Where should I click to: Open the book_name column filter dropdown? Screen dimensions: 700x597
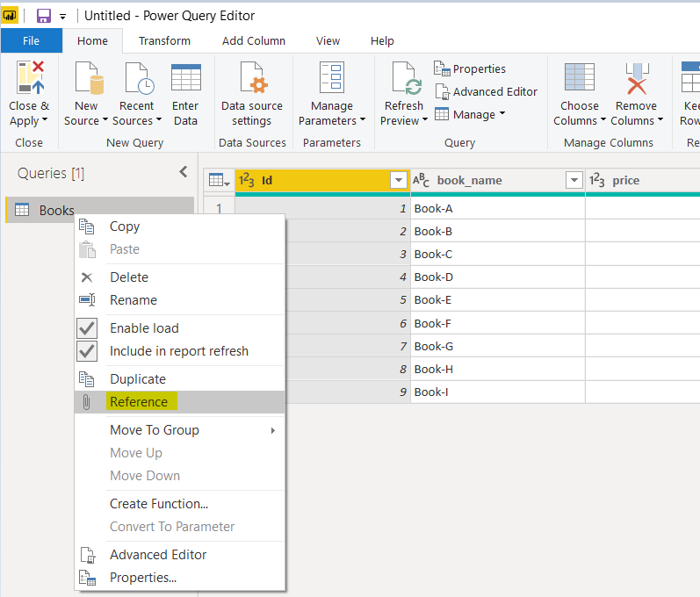point(574,180)
